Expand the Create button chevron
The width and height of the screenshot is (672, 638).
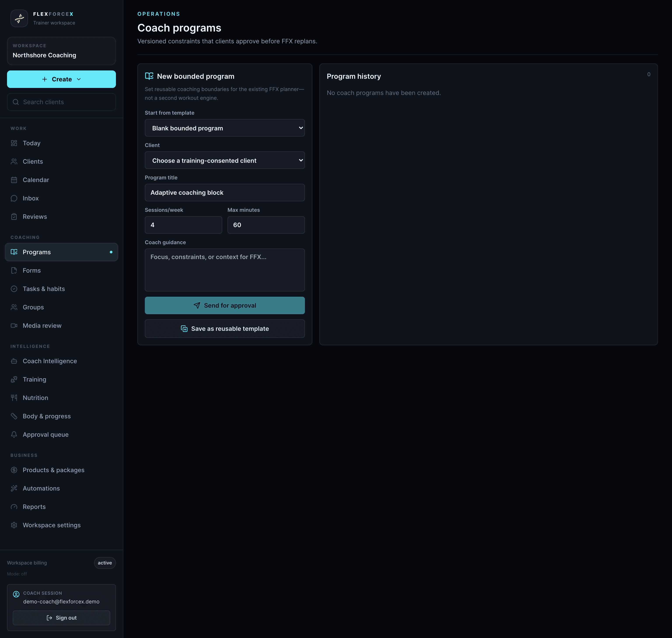pyautogui.click(x=79, y=79)
